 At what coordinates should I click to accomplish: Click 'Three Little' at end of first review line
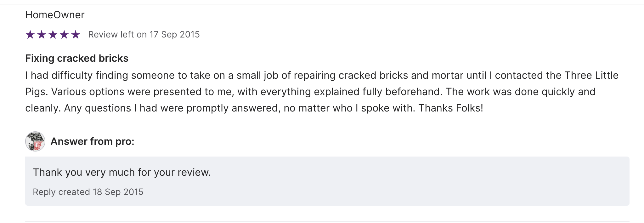(591, 75)
